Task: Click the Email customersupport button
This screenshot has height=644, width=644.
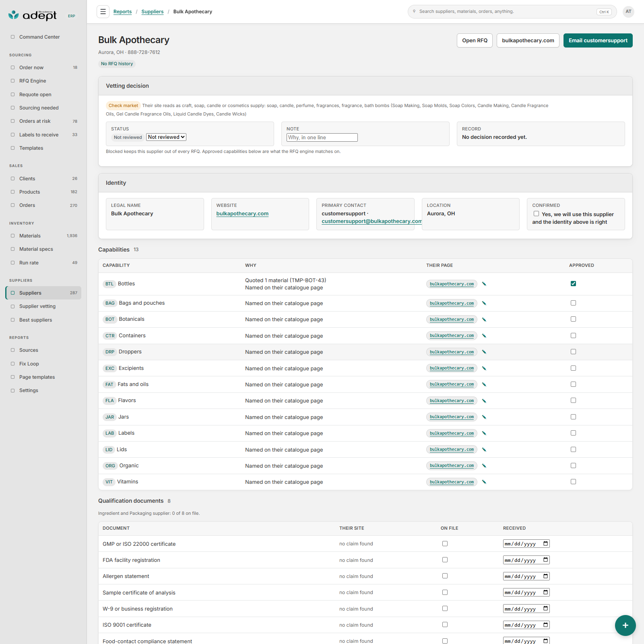Action: pos(598,40)
